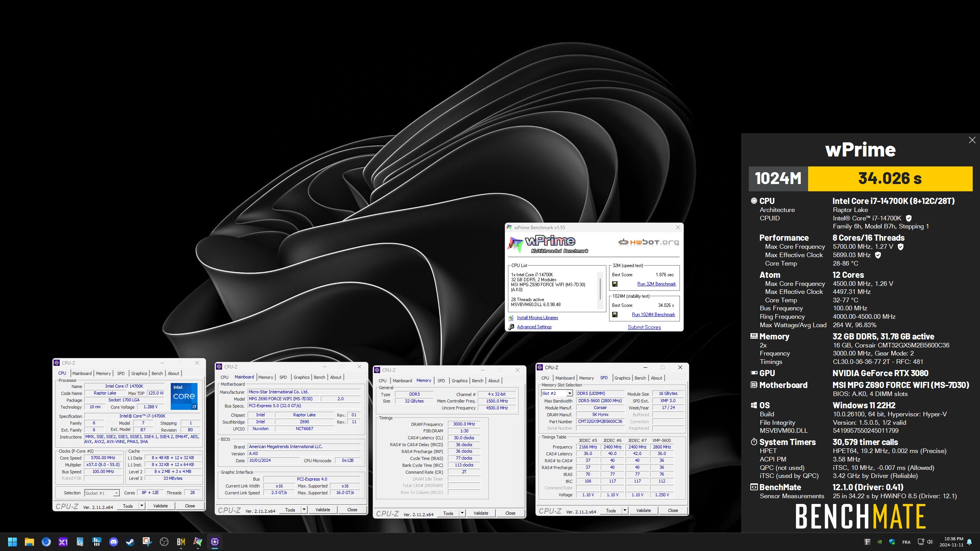Click the '28 Threads active' line in wPrime
Screen dimensions: 980x551
[x=528, y=300]
